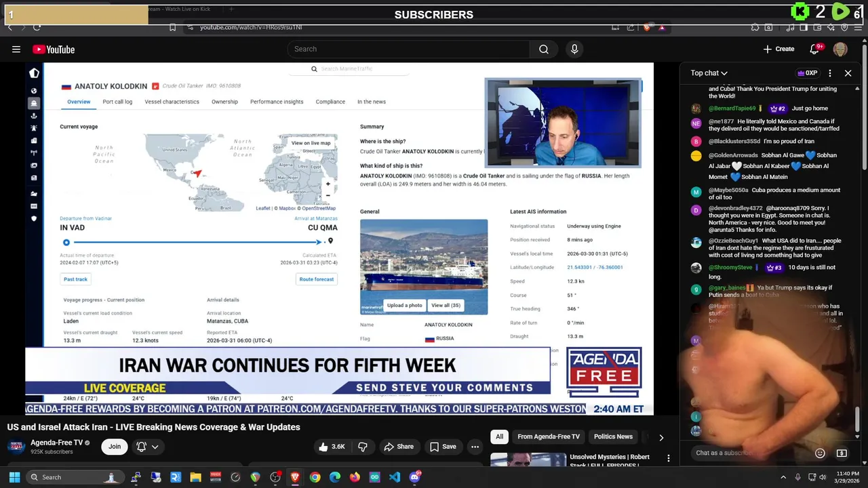Screen dimensions: 868x488
Task: Open the account avatar menu
Action: pos(840,49)
